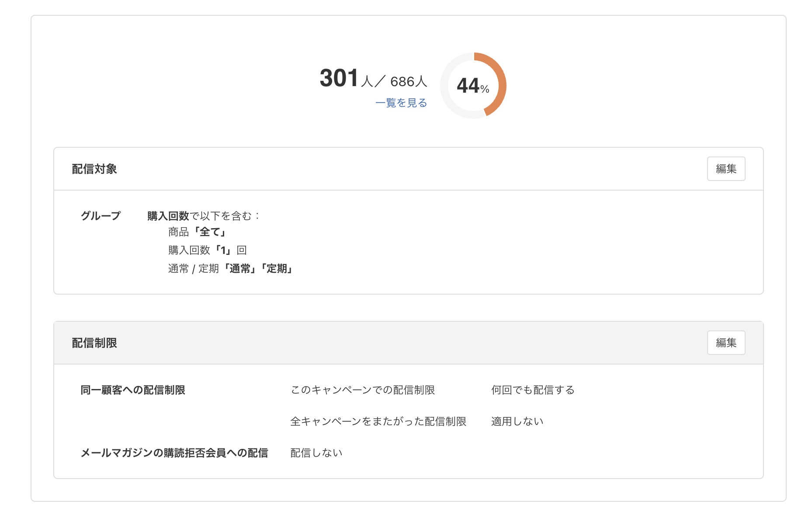Select 適用しない setting value
Screen dimensions: 812x514
pyautogui.click(x=517, y=421)
